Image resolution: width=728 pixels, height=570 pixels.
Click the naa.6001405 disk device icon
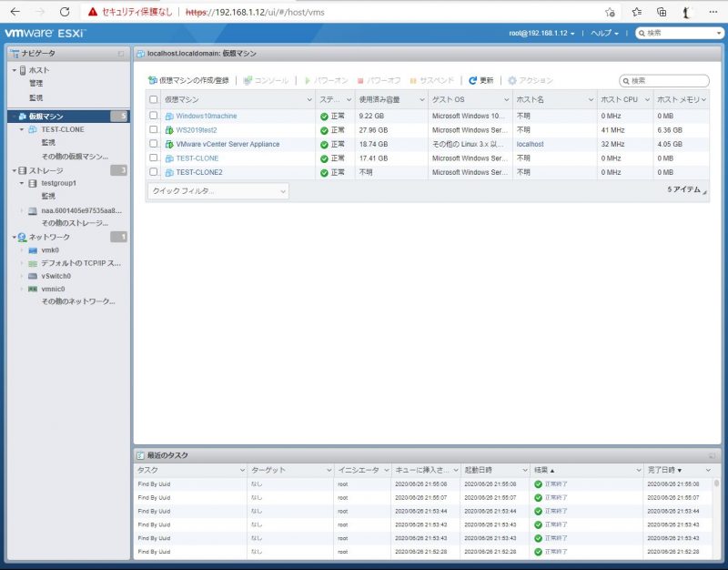[33, 211]
